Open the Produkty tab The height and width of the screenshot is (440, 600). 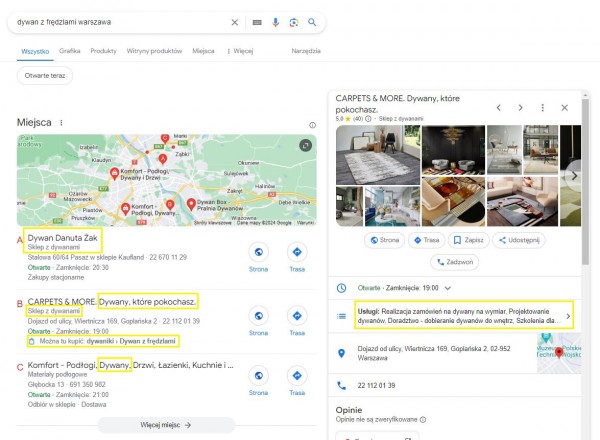[103, 51]
